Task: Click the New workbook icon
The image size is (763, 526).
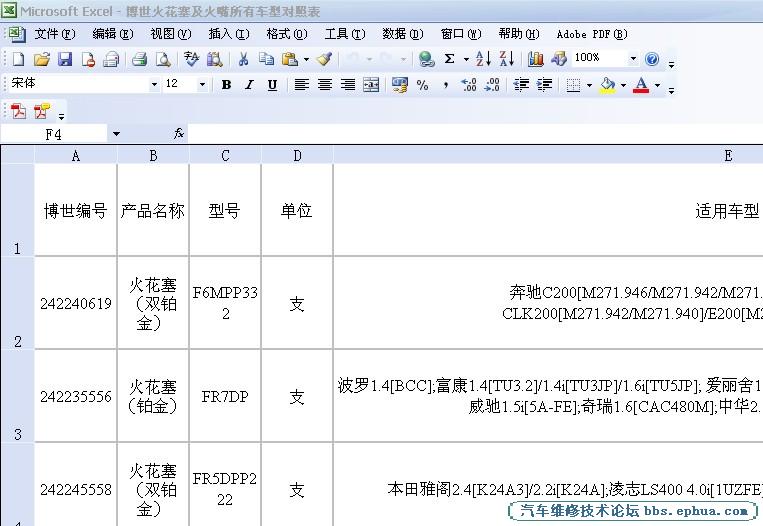Action: tap(18, 59)
